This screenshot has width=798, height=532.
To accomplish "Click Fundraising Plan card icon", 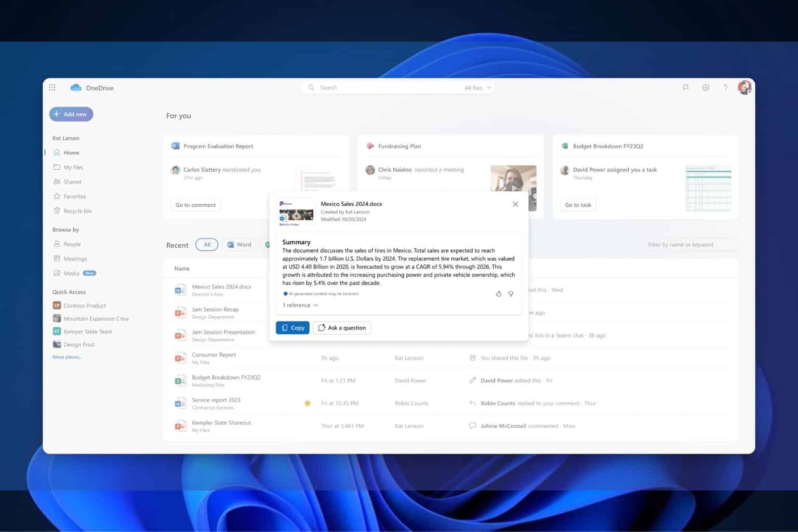I will pos(370,146).
